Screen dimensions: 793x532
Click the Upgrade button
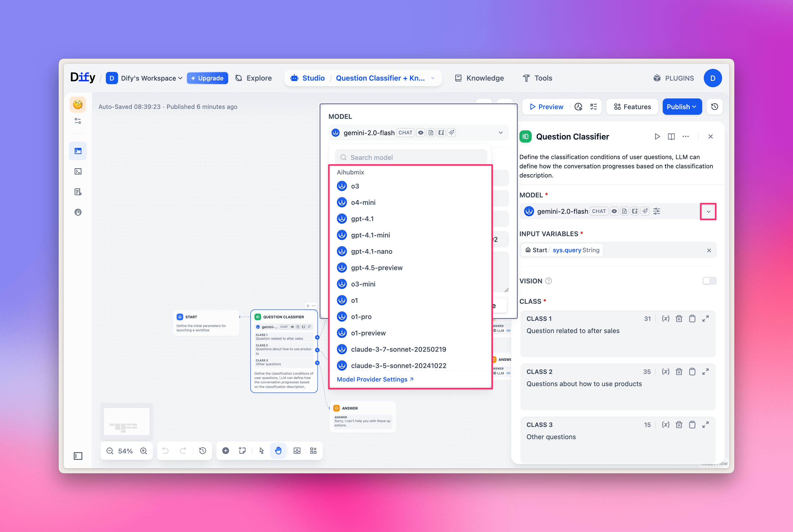point(207,78)
